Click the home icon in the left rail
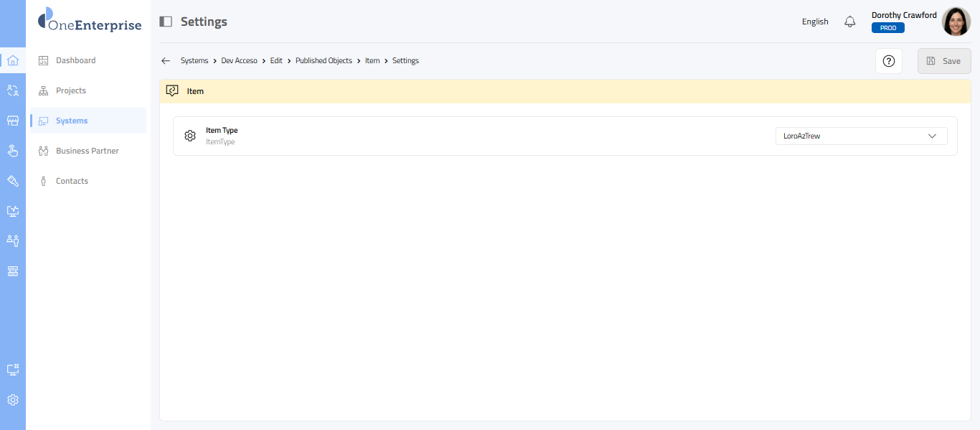The height and width of the screenshot is (430, 980). tap(12, 60)
